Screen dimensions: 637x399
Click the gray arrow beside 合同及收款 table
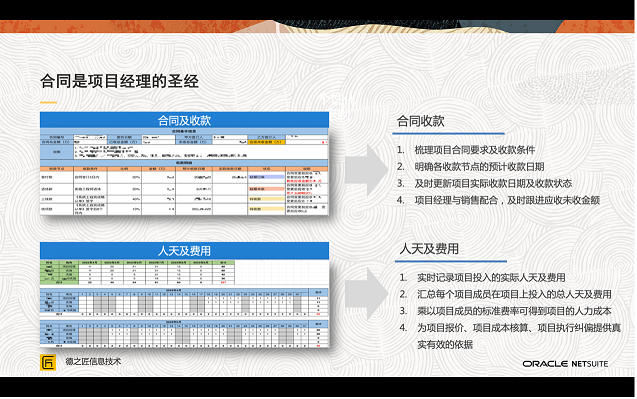click(x=366, y=170)
